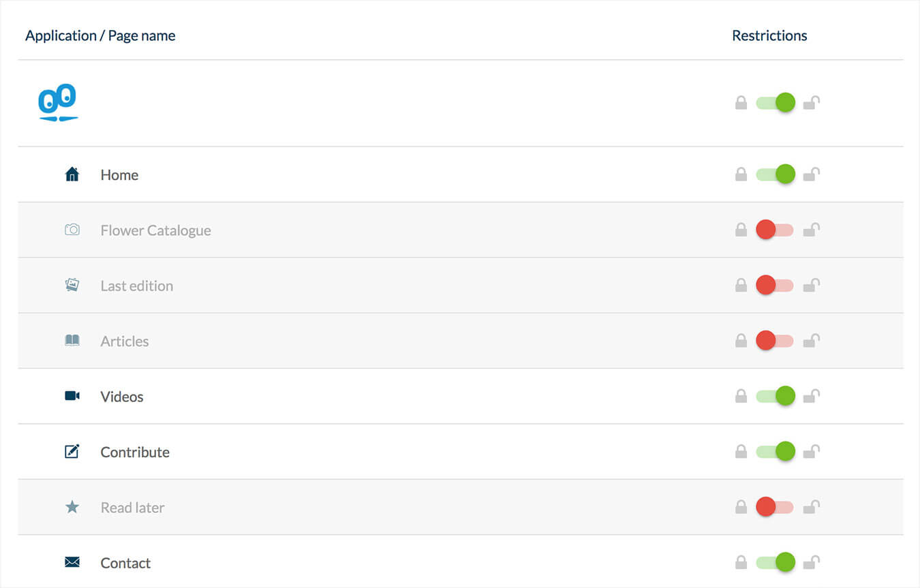Click the Articles open book icon

(x=72, y=341)
